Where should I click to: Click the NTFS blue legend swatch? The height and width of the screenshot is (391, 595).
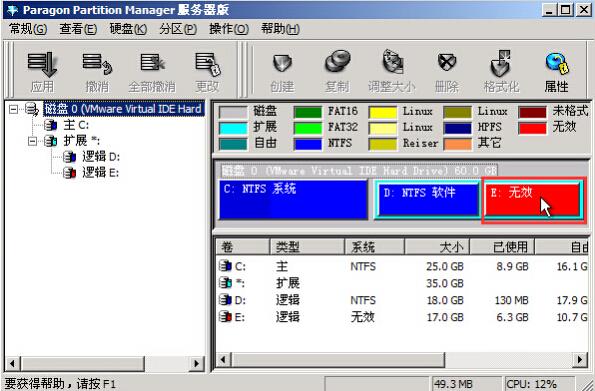(308, 144)
